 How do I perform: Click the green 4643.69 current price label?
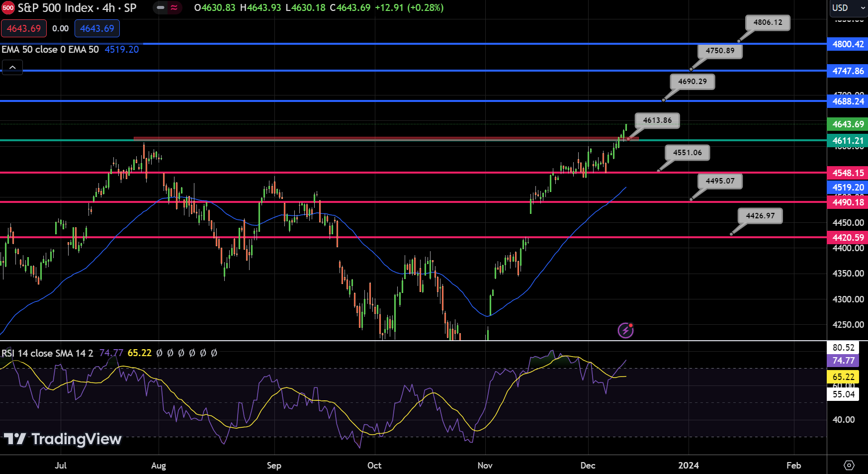pyautogui.click(x=848, y=124)
